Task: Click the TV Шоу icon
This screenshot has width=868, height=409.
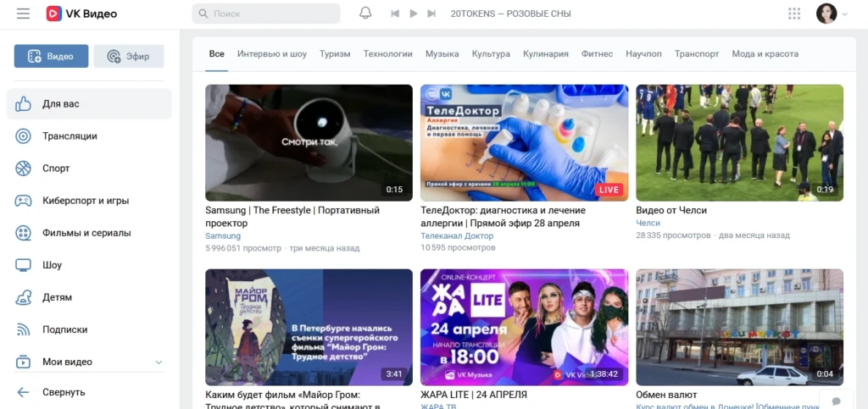Action: 23,265
